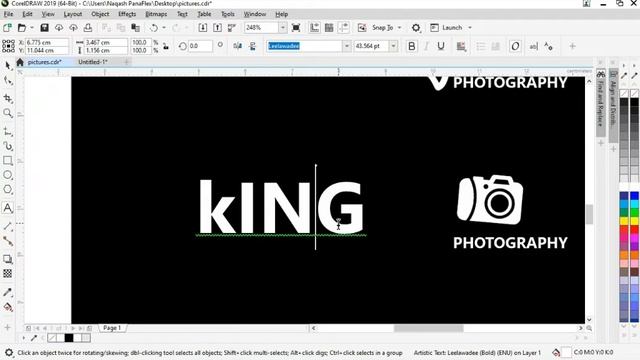Select the Color Eyedropper tool
This screenshot has height=360, width=640.
8,292
